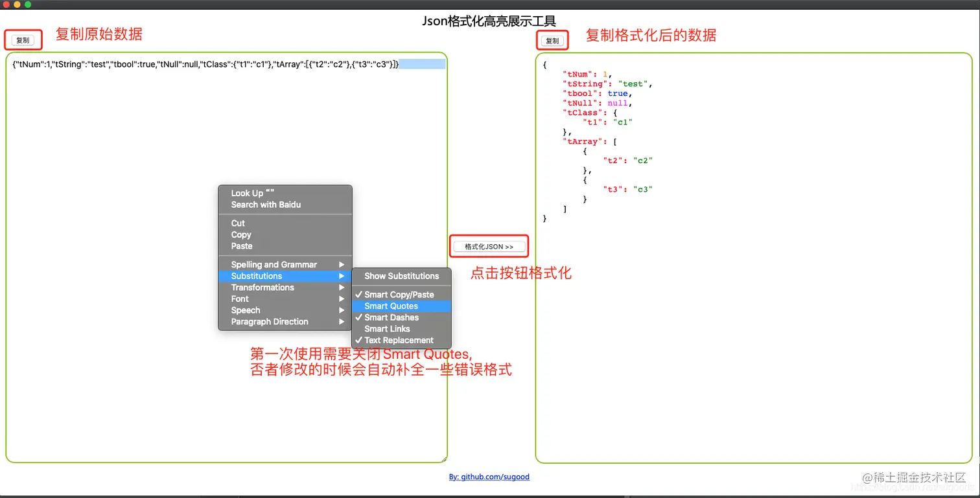Screen dimensions: 980x498
Task: Click Search with Baidu
Action: click(x=266, y=204)
